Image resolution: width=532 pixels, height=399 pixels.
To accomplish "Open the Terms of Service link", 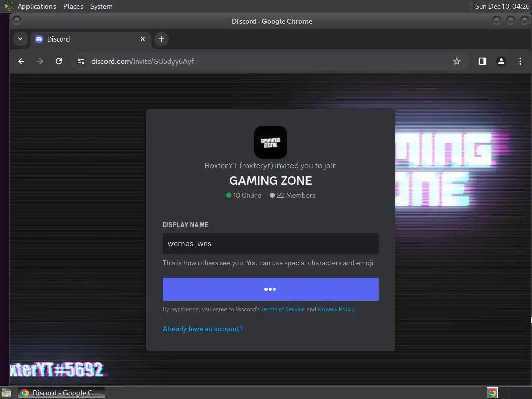I will pos(283,309).
